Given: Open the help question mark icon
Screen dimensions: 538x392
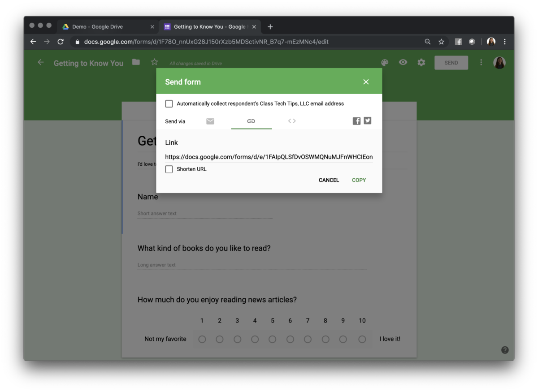Looking at the screenshot, I should [505, 350].
